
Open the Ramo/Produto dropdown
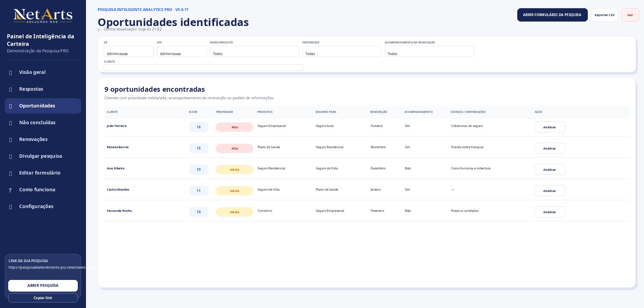tap(255, 51)
